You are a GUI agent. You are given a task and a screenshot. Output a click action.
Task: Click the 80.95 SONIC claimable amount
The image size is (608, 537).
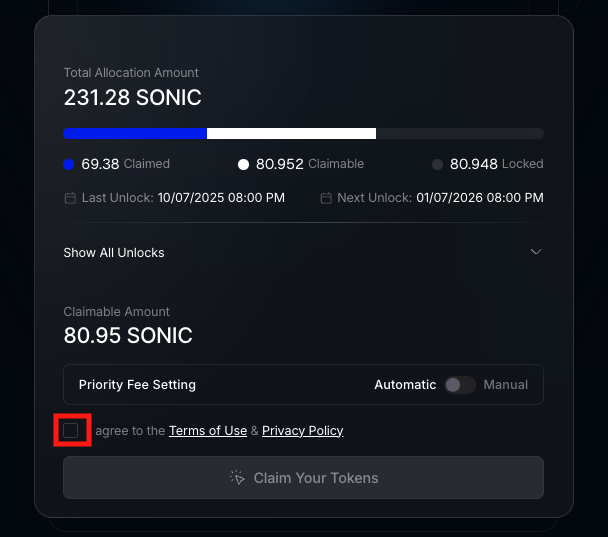pyautogui.click(x=128, y=335)
